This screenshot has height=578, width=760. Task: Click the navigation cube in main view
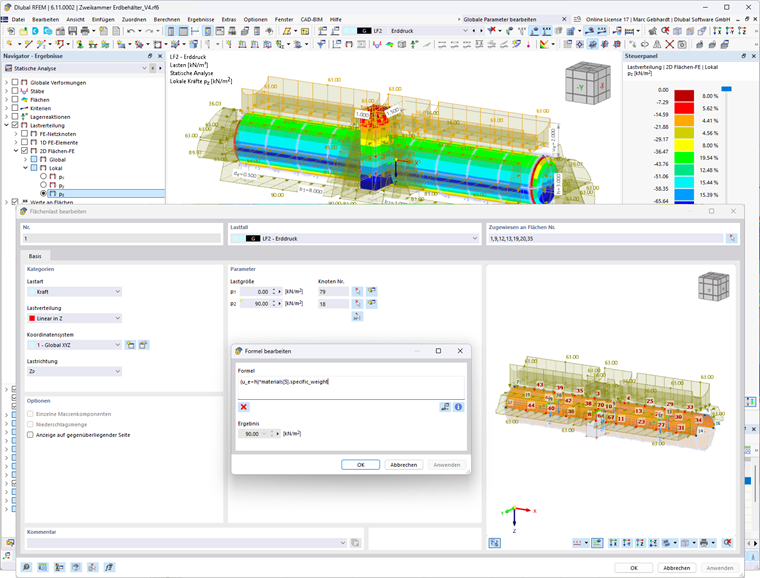click(588, 83)
